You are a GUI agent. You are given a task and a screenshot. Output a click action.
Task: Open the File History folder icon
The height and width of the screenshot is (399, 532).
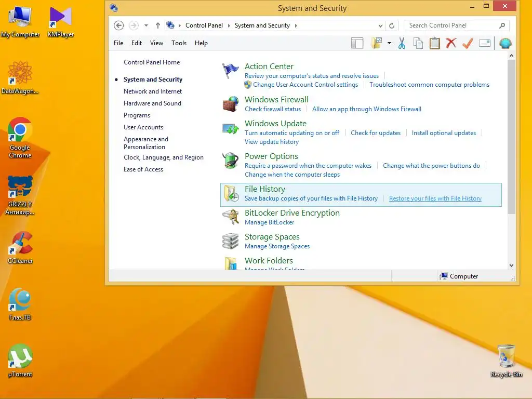231,193
